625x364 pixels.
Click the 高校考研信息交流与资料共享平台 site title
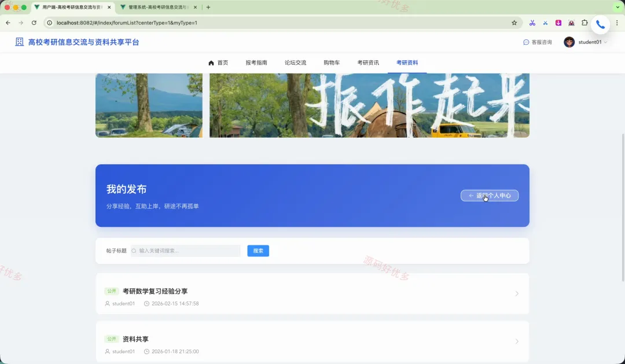pyautogui.click(x=83, y=42)
